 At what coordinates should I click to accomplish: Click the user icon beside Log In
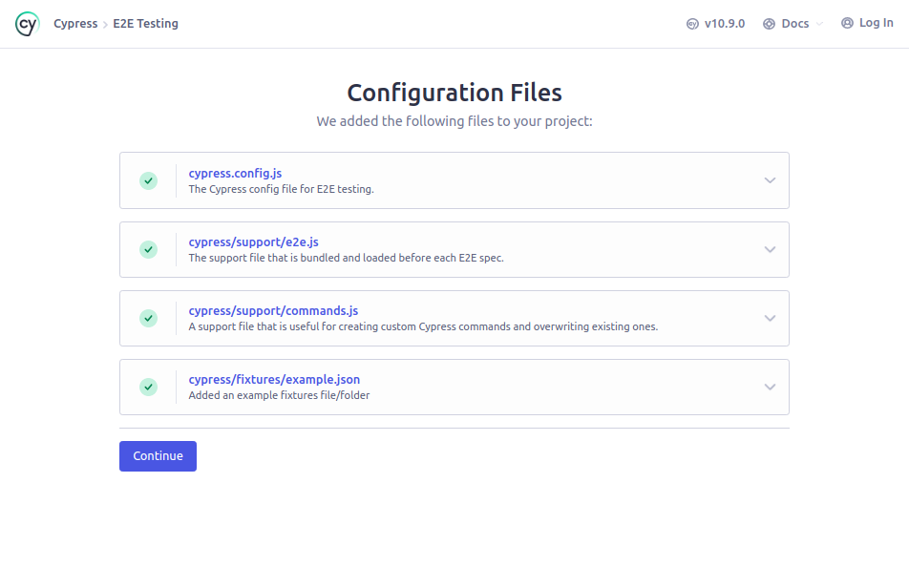coord(844,23)
